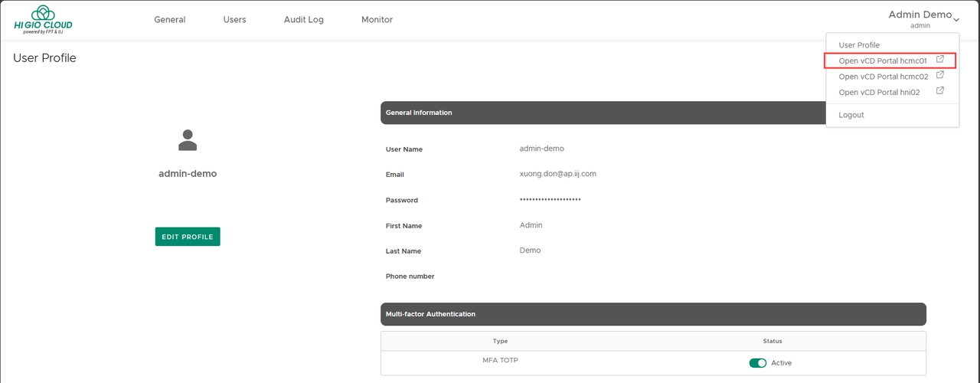Click external link icon beside hni02 portal
This screenshot has width=980, height=383.
click(940, 91)
